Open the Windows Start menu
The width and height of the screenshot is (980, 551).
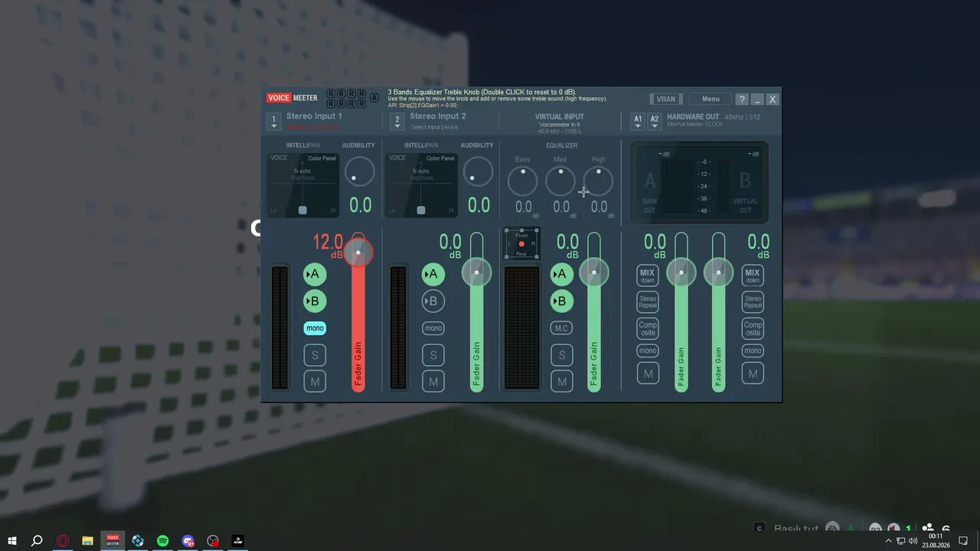tap(12, 541)
